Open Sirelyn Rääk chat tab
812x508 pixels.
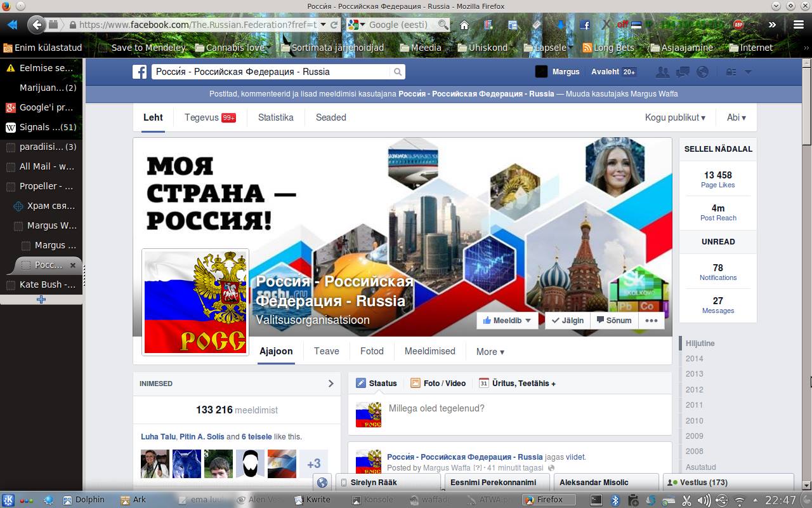[x=388, y=483]
